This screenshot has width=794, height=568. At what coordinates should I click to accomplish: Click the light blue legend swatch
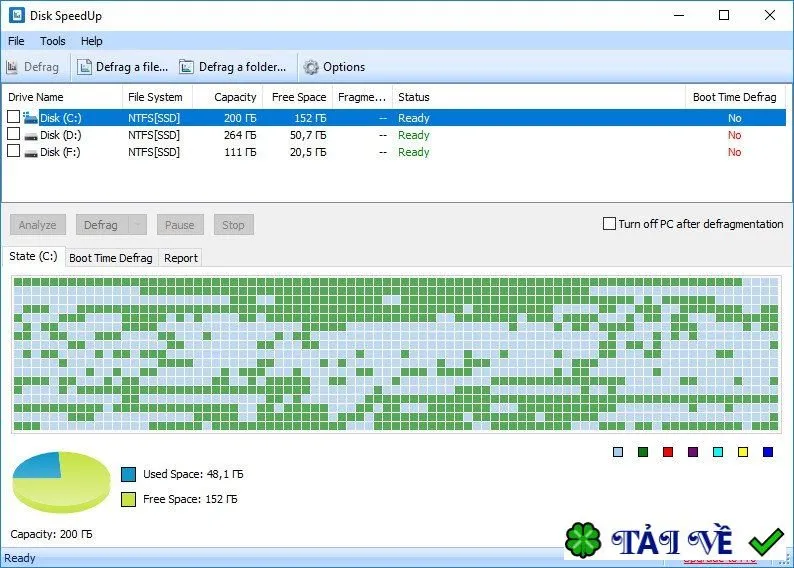tap(618, 452)
